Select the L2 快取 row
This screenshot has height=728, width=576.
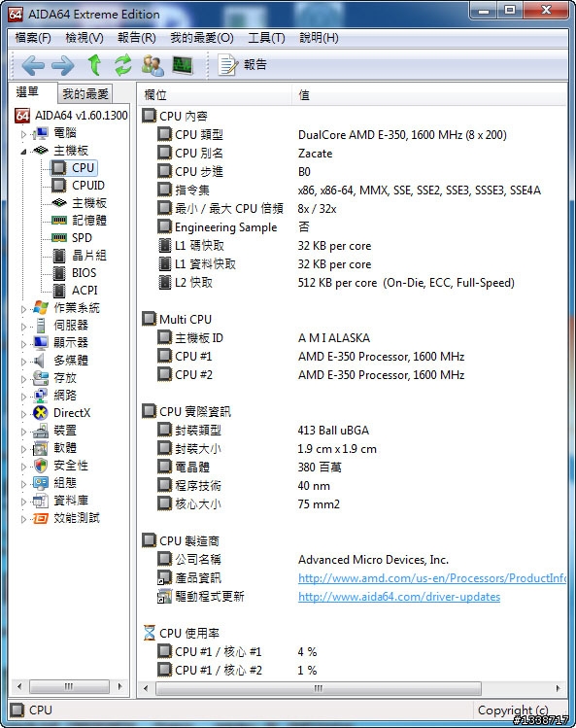[353, 282]
